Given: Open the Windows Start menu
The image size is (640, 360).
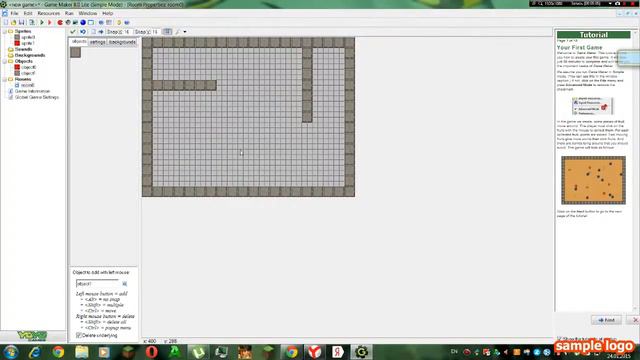Looking at the screenshot, I should [x=11, y=352].
